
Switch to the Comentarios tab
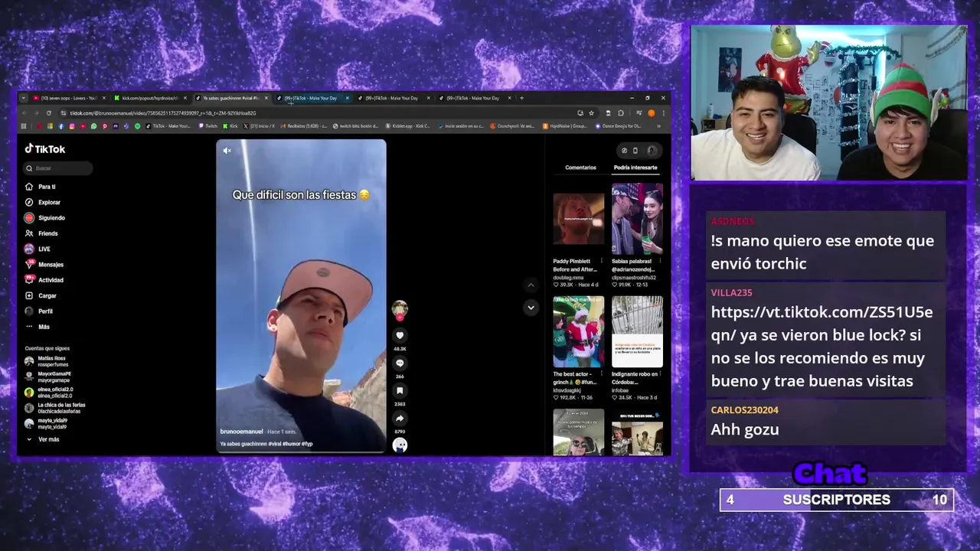580,168
